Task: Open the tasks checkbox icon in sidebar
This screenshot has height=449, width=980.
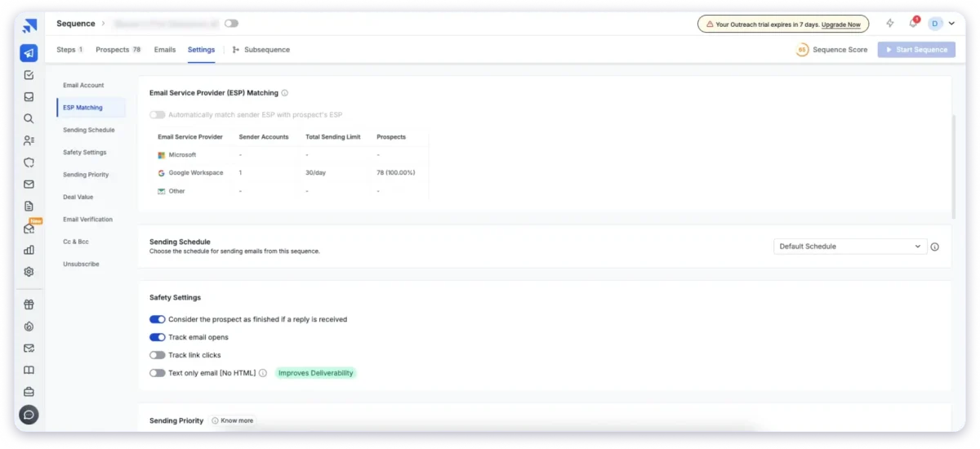Action: tap(29, 75)
